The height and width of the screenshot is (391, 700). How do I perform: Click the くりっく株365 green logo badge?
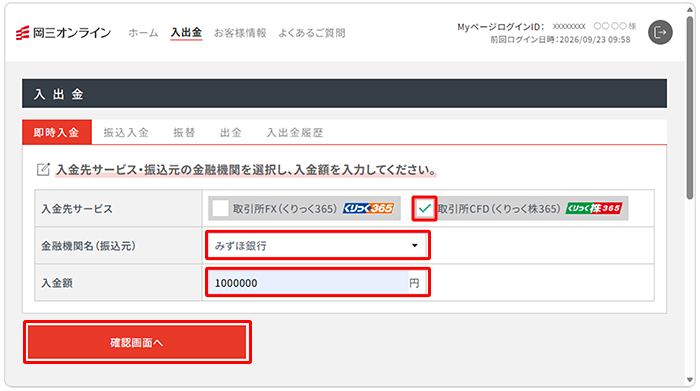594,208
